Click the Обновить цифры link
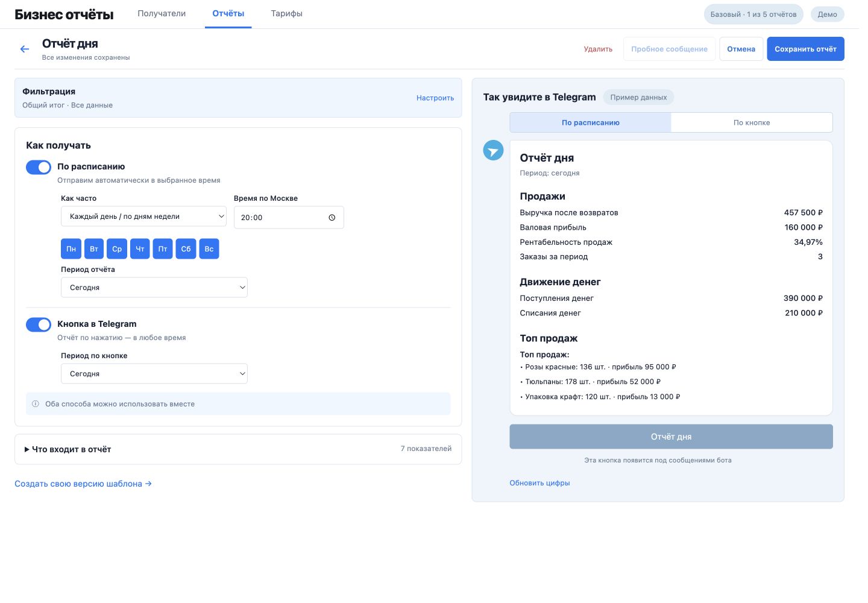Image resolution: width=868 pixels, height=603 pixels. 539,483
